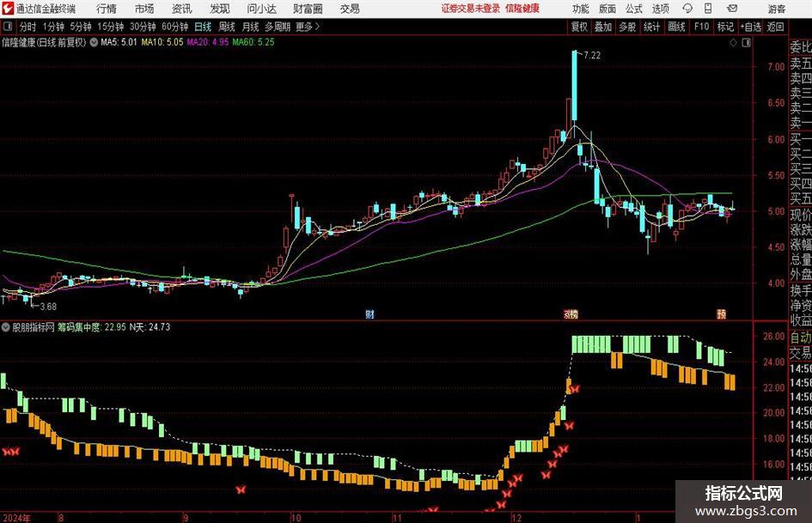Viewport: 812px width, 523px height.
Task: Click the 游客 guest account label
Action: 777,9
